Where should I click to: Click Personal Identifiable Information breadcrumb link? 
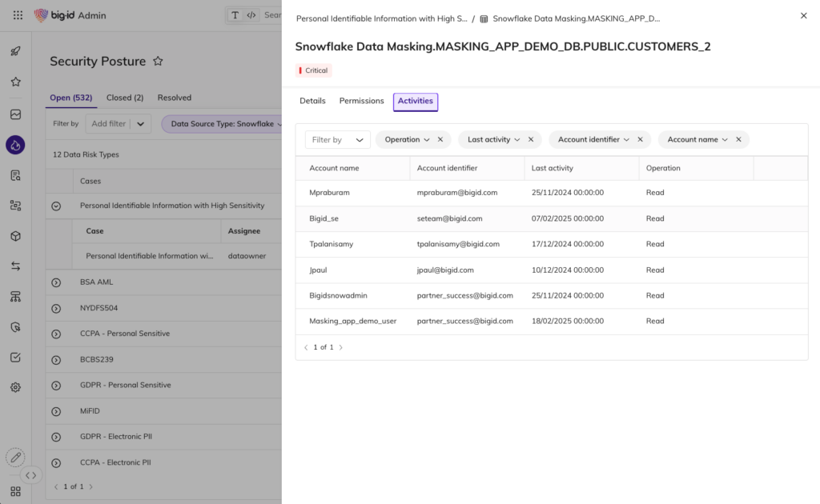(x=381, y=18)
